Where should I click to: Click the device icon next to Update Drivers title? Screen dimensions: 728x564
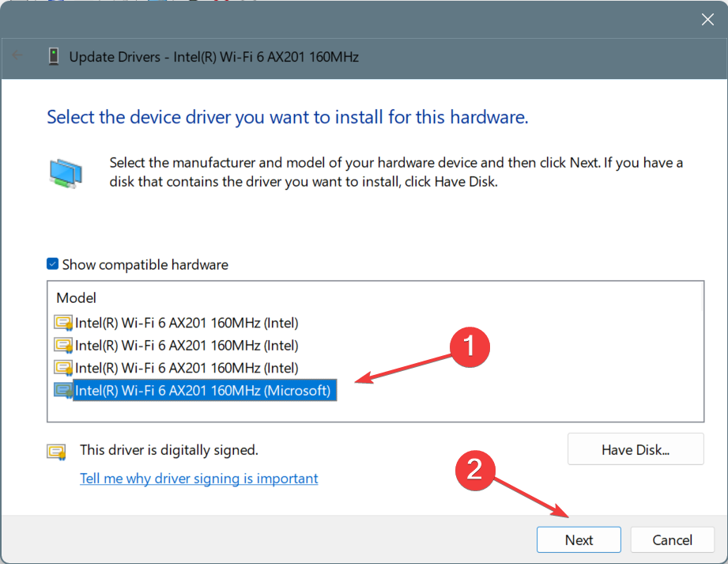click(x=54, y=56)
